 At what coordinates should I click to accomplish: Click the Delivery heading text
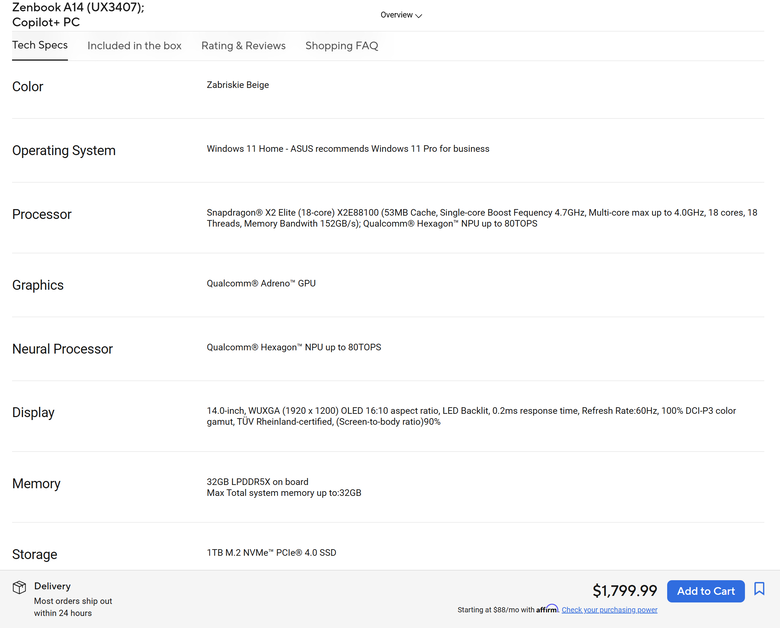point(52,586)
